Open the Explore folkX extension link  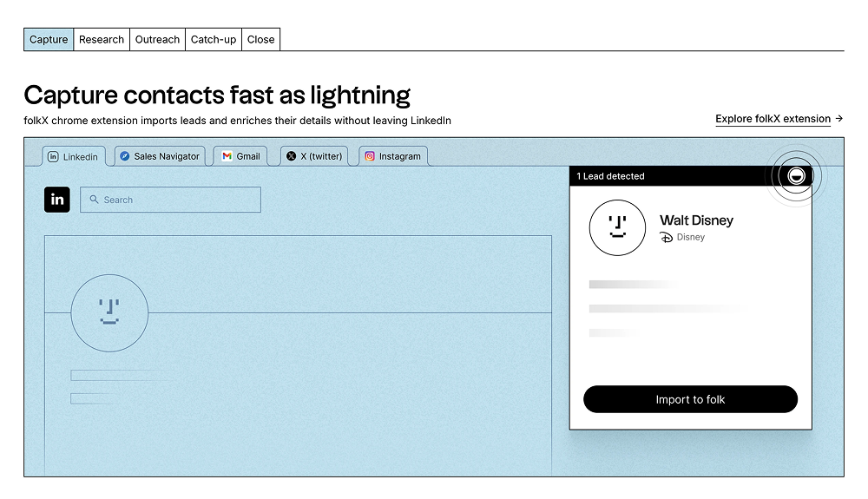(773, 119)
